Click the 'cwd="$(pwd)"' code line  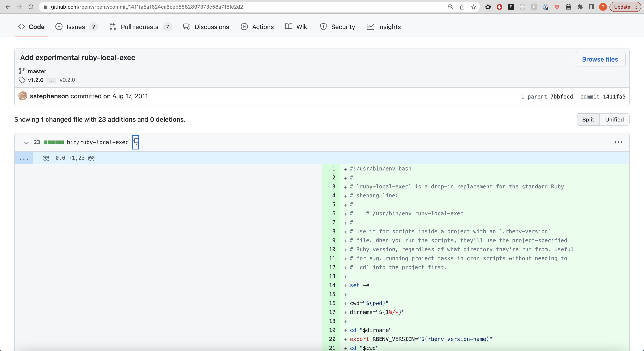point(369,303)
